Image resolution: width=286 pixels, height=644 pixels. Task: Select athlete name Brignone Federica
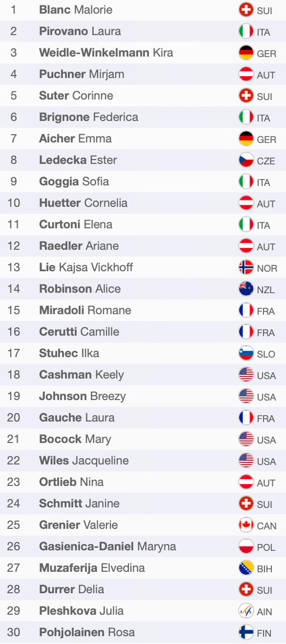(x=89, y=117)
